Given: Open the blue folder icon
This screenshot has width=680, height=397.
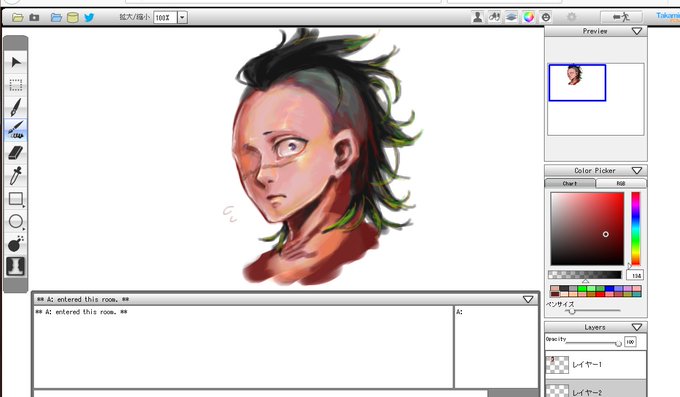Looking at the screenshot, I should pos(56,17).
